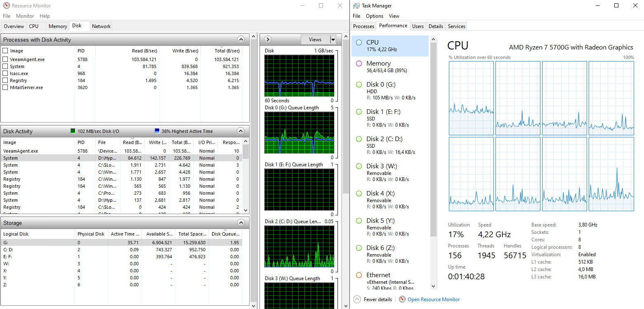
Task: Click the Disk 2 (C: D:) Queue Length graph
Action: click(x=299, y=247)
